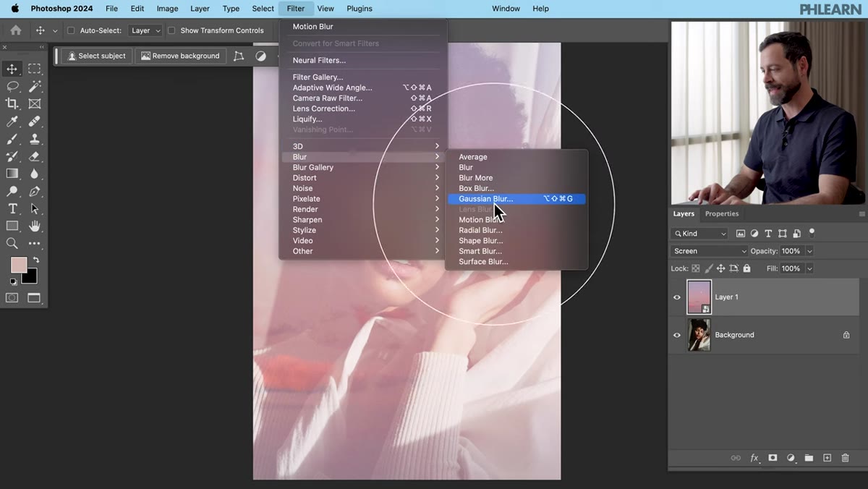Open the Fill slider dropdown arrow
The image size is (868, 489).
809,268
